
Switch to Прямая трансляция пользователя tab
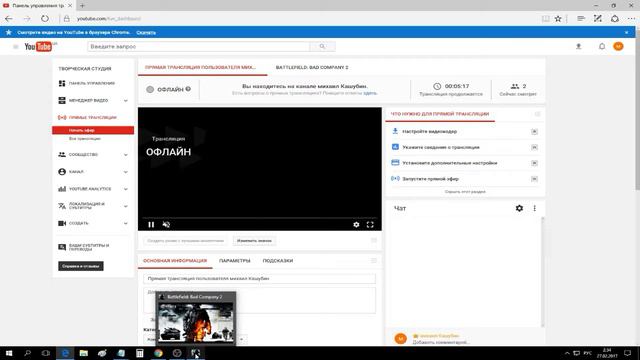click(200, 67)
